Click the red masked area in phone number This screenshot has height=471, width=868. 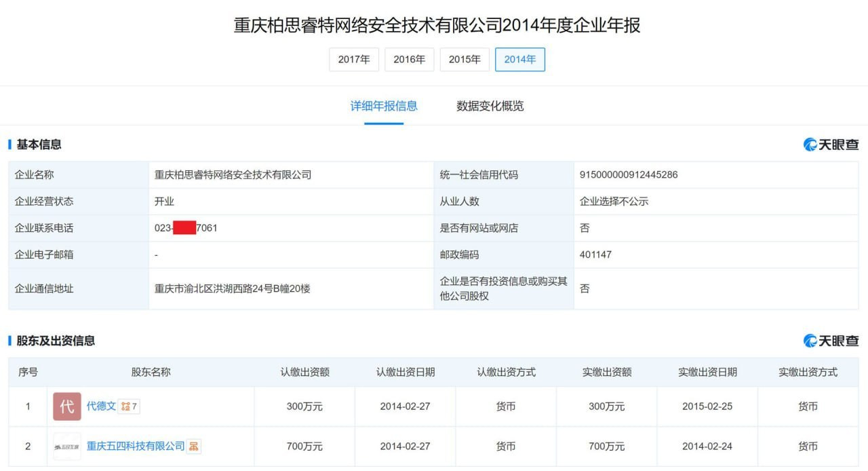point(184,228)
